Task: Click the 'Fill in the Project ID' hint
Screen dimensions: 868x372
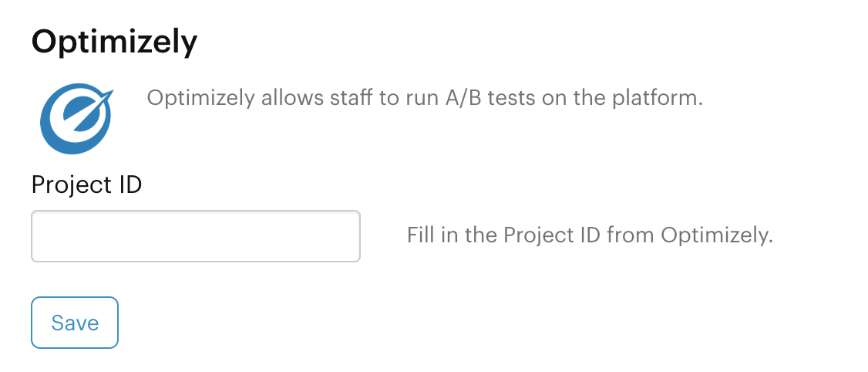Action: pos(590,235)
